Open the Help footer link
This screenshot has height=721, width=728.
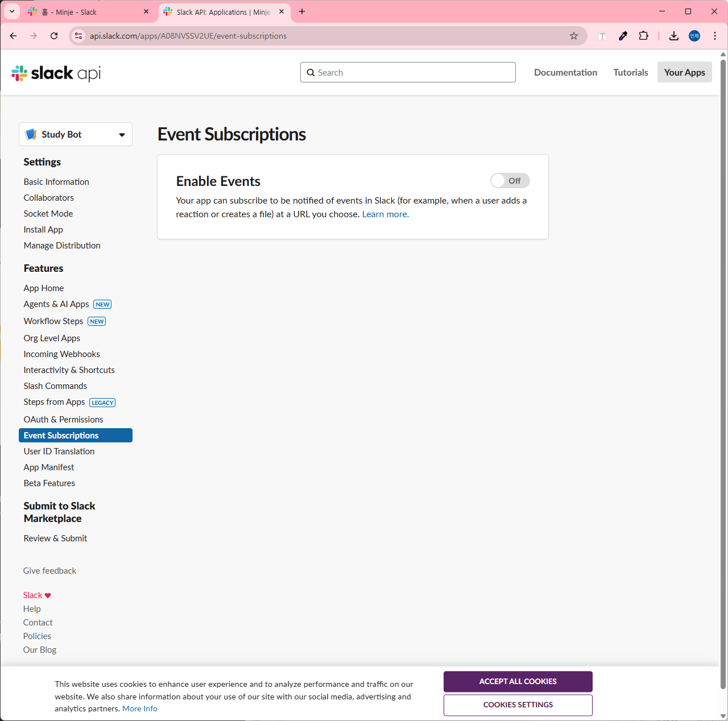(x=32, y=609)
